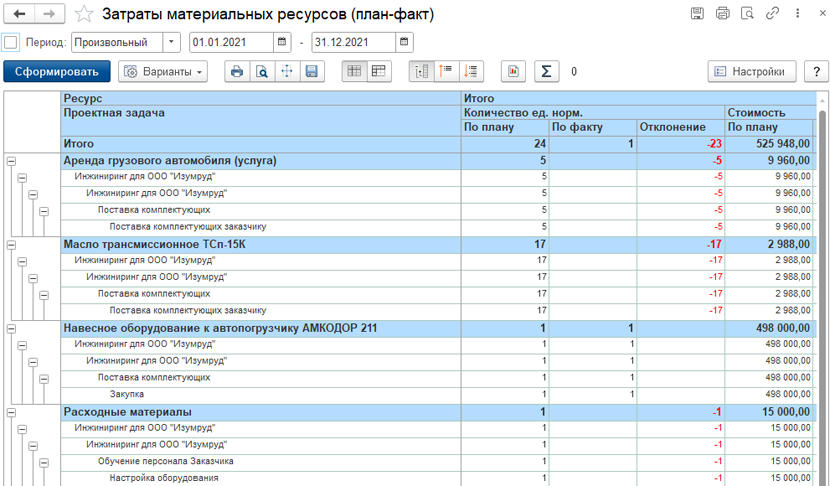Select row Поставка комплектующих заказчику under Аренда
Viewport: 830px width, 486px height.
(260, 227)
